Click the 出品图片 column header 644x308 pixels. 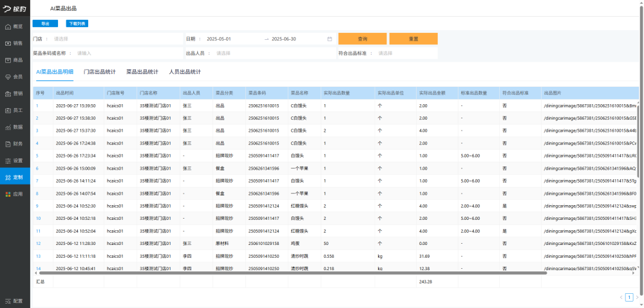point(590,93)
